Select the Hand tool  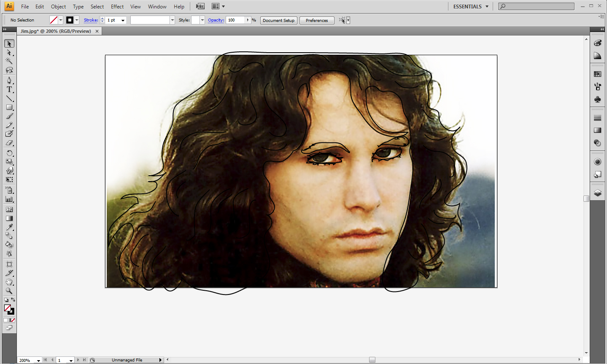[x=9, y=282]
